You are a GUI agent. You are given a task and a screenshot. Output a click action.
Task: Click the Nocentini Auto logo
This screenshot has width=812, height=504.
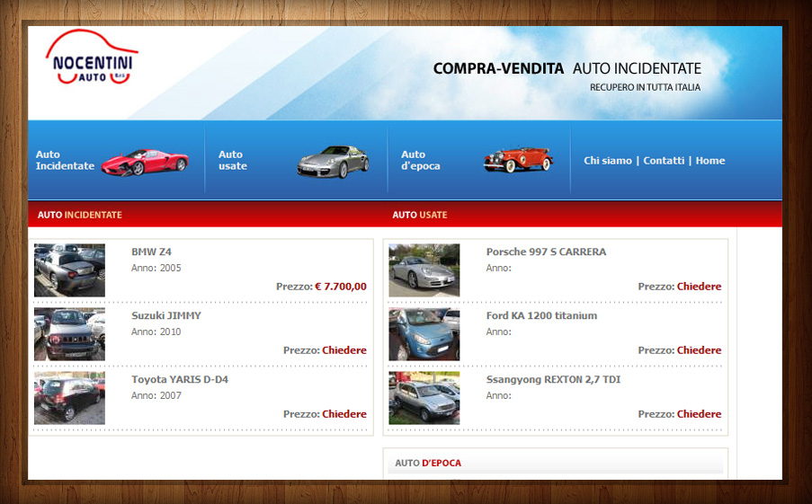92,57
